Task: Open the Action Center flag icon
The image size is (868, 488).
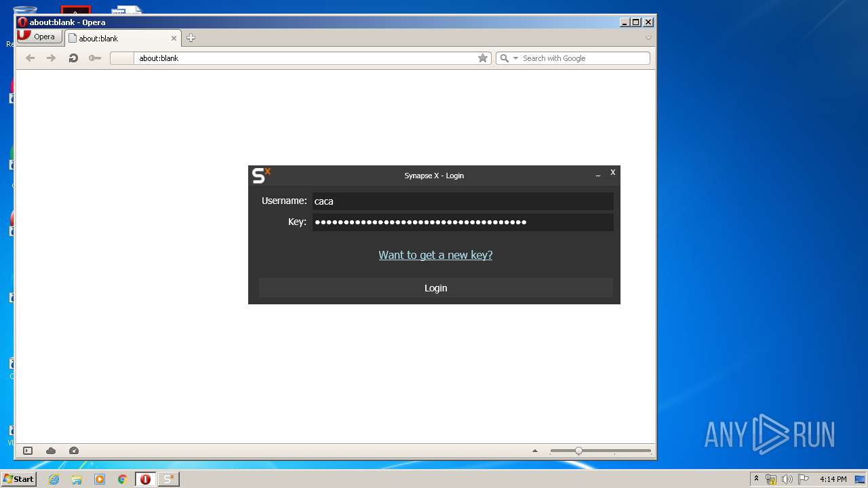Action: tap(804, 479)
